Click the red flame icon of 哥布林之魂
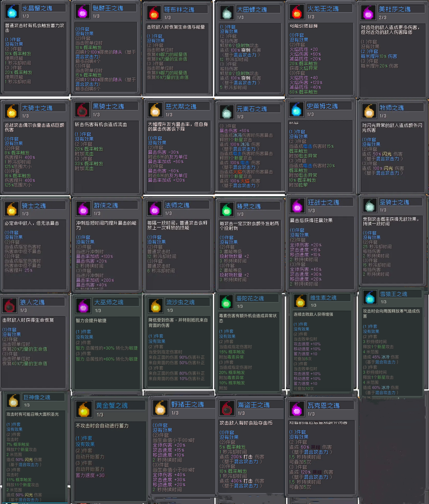Screen dimensions: 429x504 click(154, 13)
